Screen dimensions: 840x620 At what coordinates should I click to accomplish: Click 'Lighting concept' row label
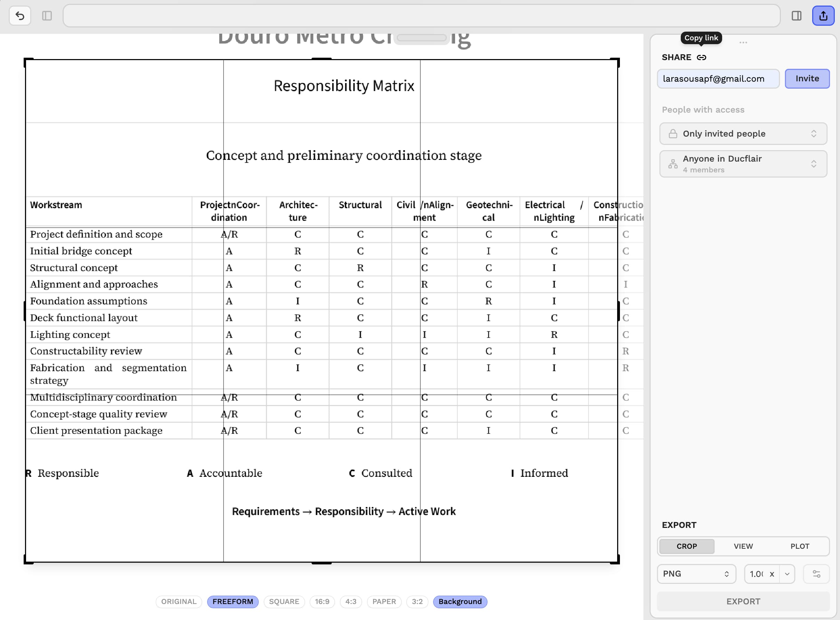point(70,334)
